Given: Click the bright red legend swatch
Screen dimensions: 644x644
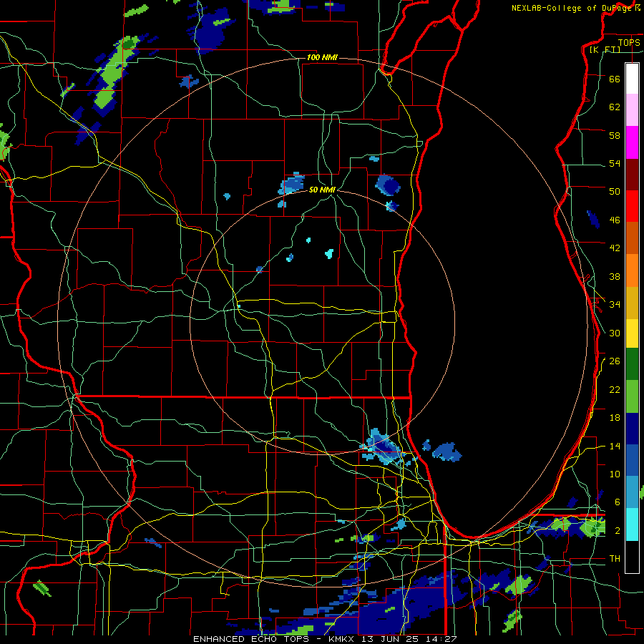Looking at the screenshot, I should click(632, 206).
